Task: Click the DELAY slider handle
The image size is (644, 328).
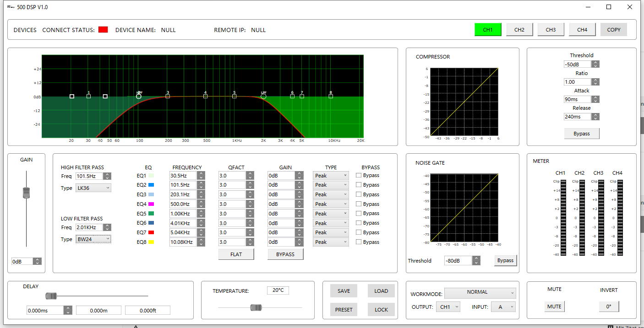Action: pyautogui.click(x=51, y=296)
